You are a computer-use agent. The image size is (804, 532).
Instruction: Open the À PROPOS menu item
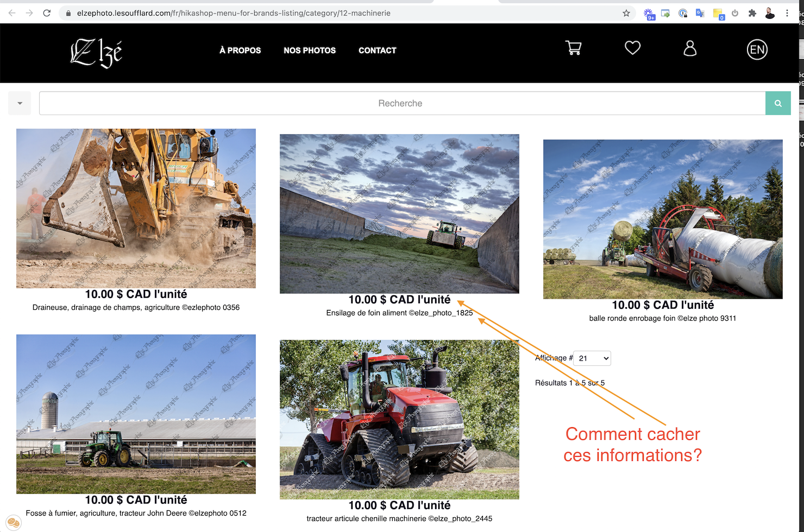tap(240, 50)
